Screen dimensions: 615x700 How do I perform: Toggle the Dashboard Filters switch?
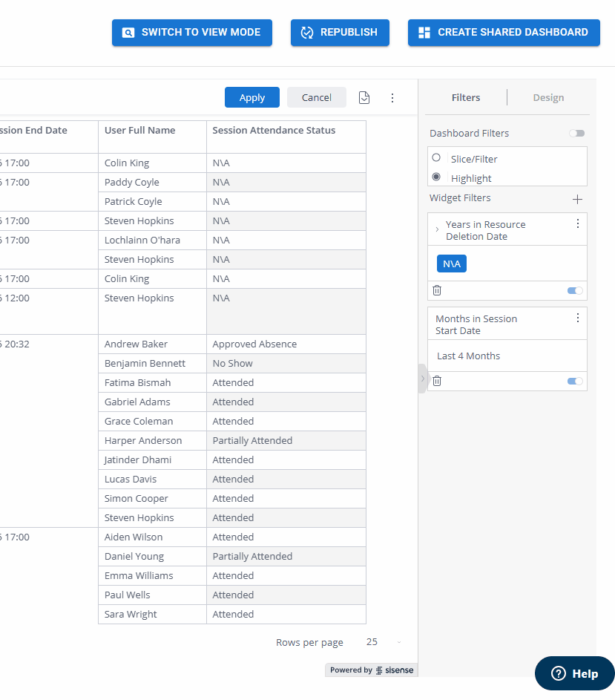[x=576, y=133]
